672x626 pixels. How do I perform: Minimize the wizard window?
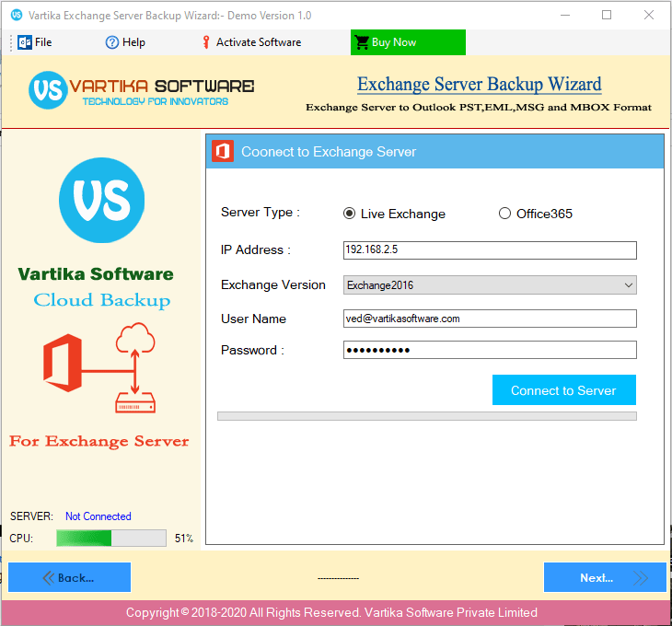tap(565, 15)
